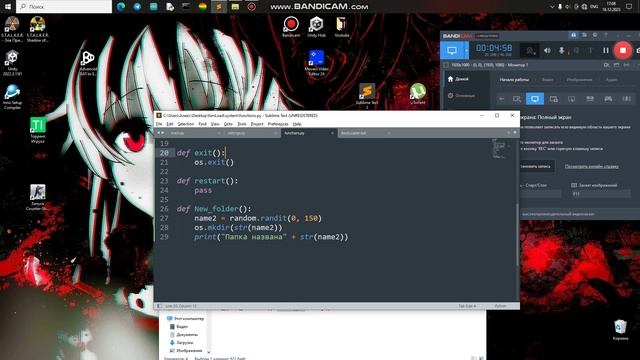Open the View menu in Sublime Text

pos(215,124)
